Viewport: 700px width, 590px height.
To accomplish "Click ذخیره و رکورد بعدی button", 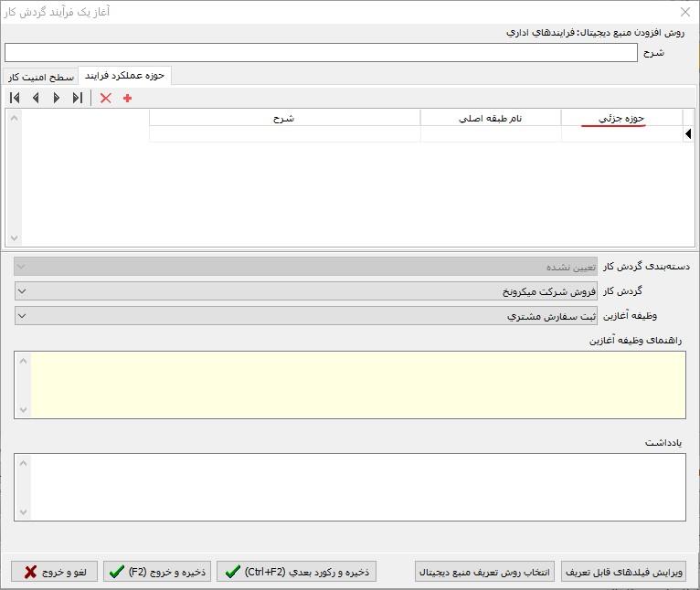I will pos(296,572).
